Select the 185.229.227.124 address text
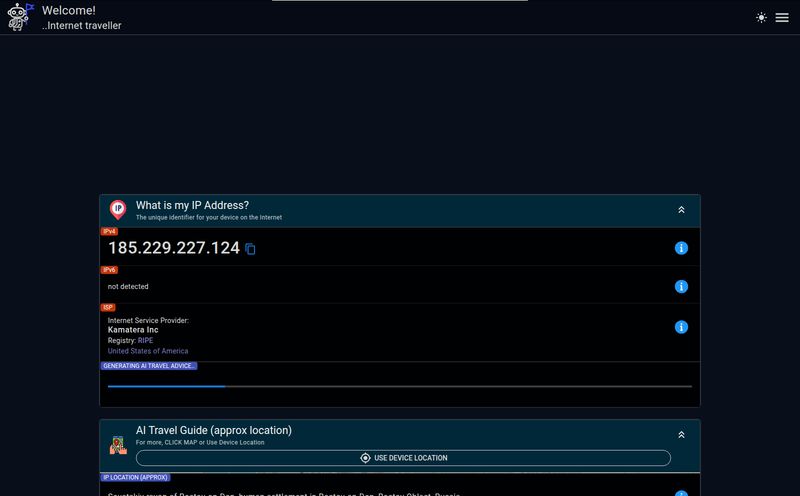 click(174, 248)
